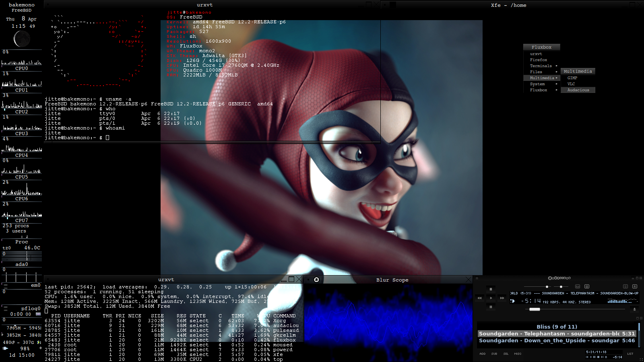Open the highlighted Multimedia submenu entry

tap(541, 78)
